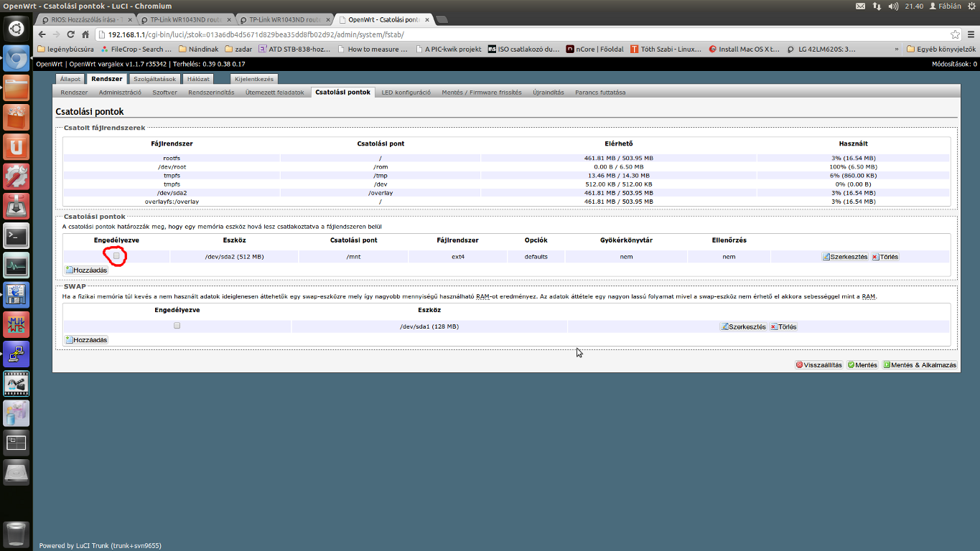Open Install Mac OS X bookmark
The height and width of the screenshot is (551, 980).
tap(745, 50)
